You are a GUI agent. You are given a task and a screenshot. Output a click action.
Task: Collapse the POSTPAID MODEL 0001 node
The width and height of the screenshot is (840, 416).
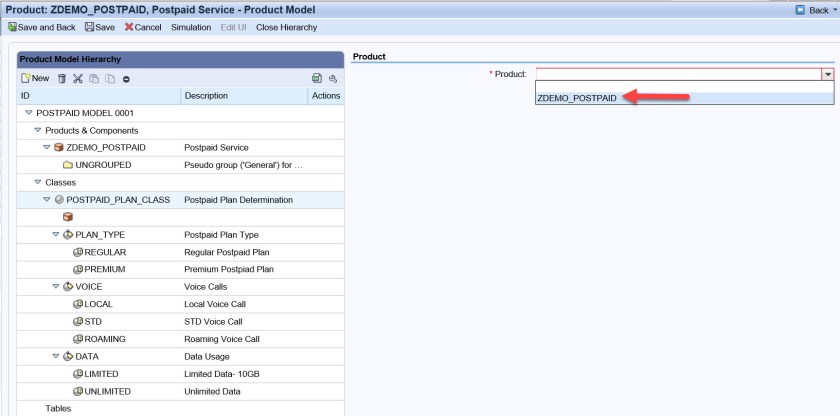point(29,113)
